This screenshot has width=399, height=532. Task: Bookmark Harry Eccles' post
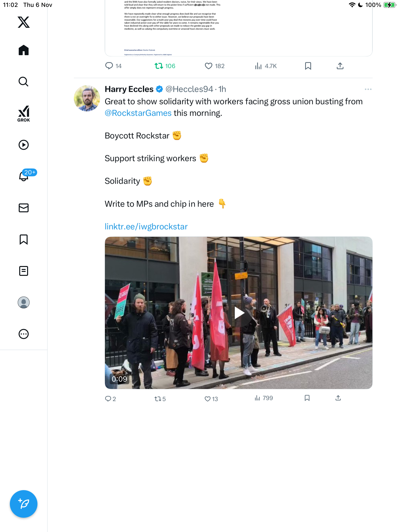[x=307, y=398]
